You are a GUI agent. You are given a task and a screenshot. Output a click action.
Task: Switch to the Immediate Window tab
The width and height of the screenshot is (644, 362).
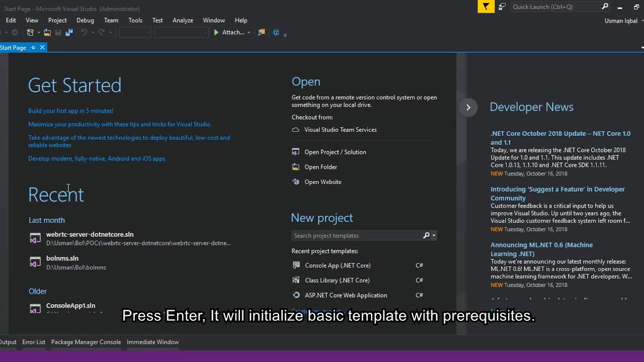pyautogui.click(x=152, y=342)
